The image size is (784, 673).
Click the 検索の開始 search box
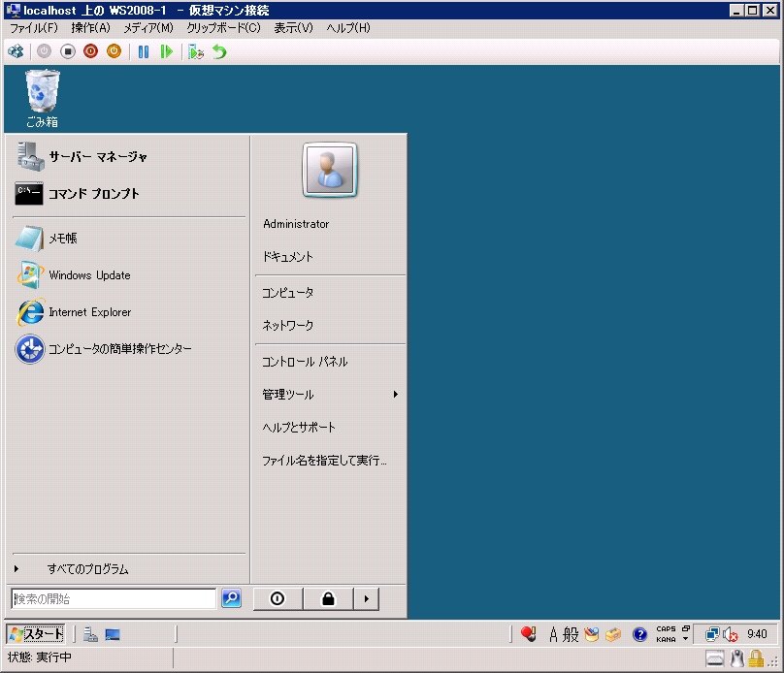(x=114, y=598)
